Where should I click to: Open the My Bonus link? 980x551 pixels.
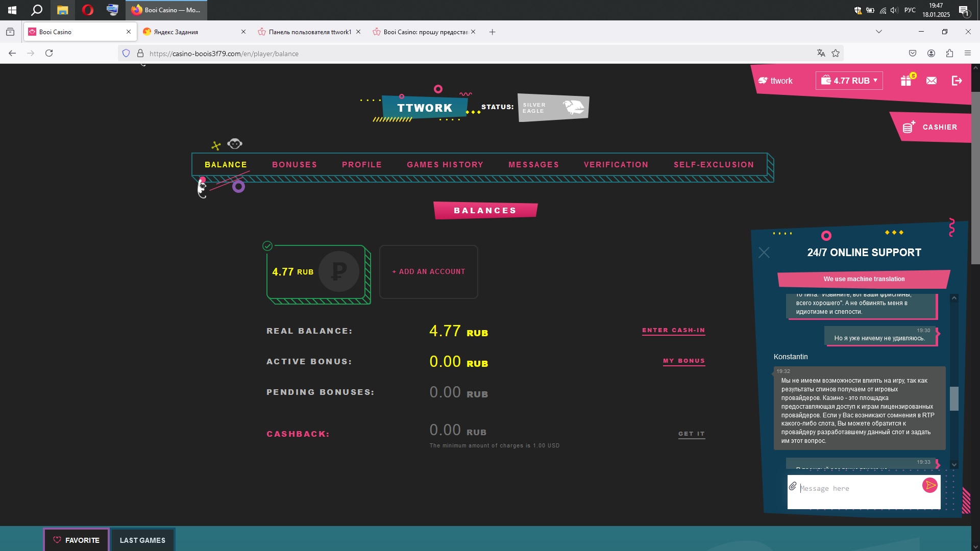[684, 361]
